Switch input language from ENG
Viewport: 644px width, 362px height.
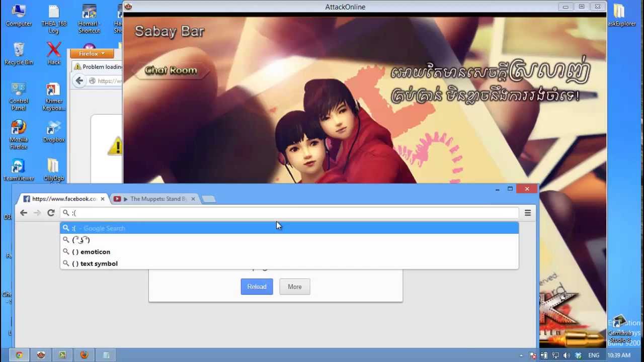[x=594, y=355]
